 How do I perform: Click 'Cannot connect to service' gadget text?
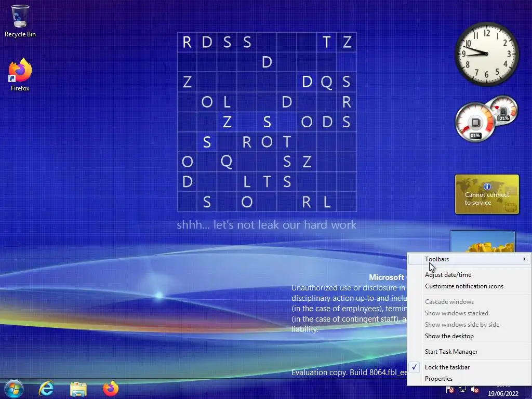pos(487,199)
